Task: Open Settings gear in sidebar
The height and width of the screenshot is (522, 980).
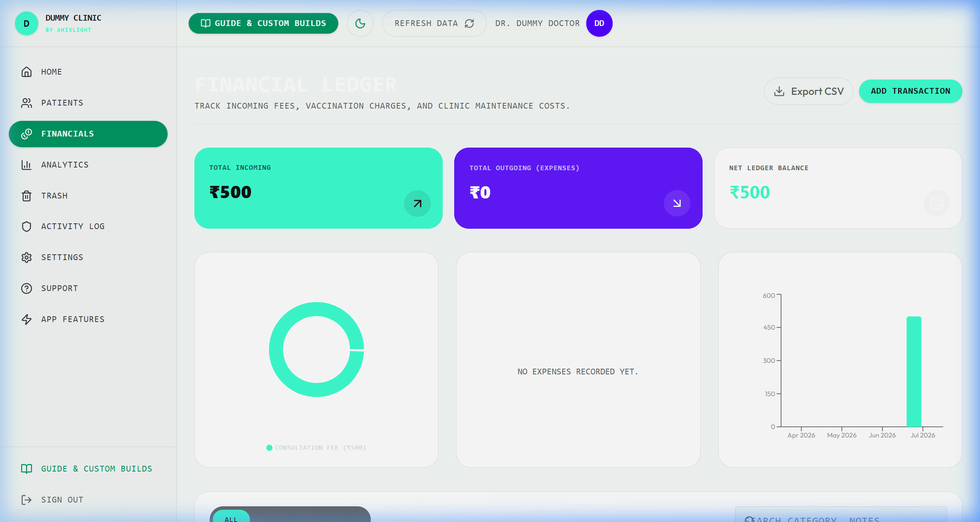Action: (x=26, y=257)
